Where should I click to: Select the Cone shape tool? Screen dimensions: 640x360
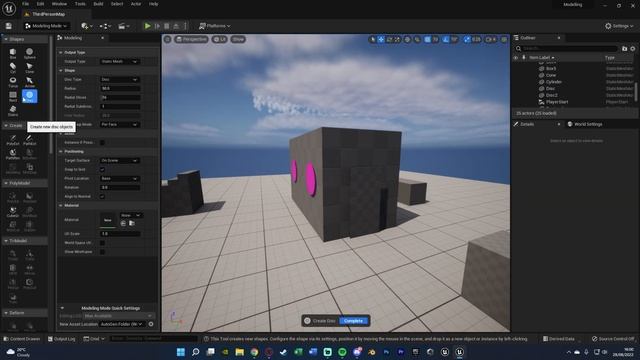(29, 67)
